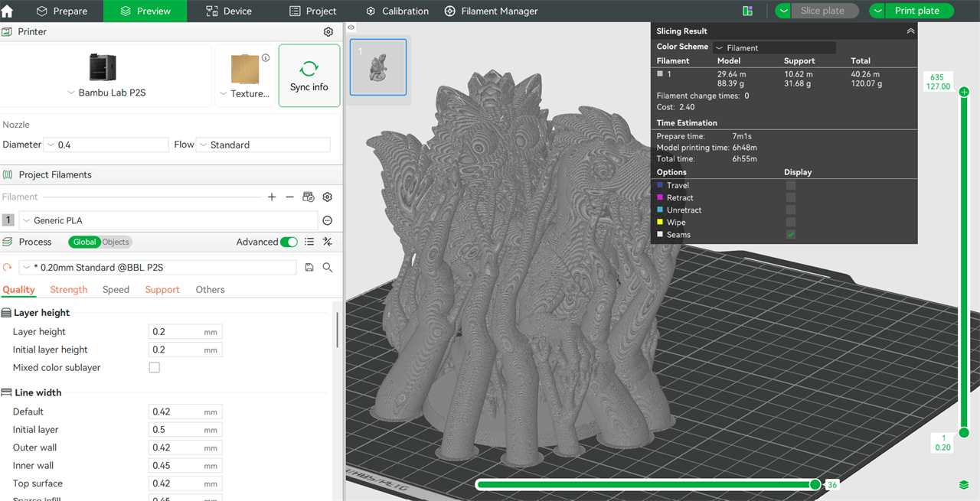Viewport: 980px width, 501px height.
Task: Collapse sidebar via viewport corner icon
Action: pos(351,27)
